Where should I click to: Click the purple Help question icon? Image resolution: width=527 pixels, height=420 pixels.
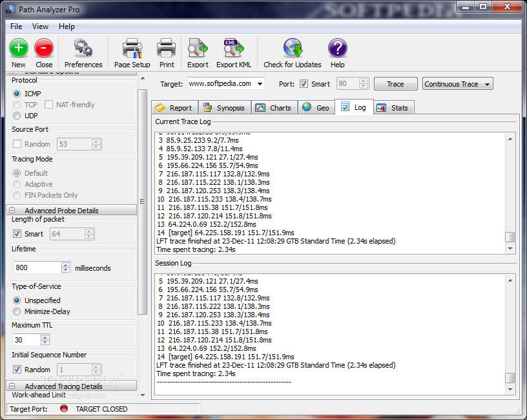click(337, 48)
